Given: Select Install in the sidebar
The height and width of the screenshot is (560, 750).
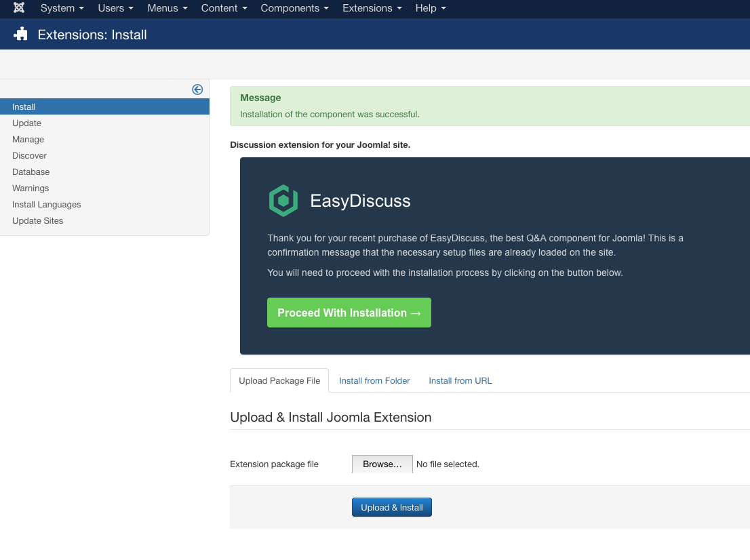Looking at the screenshot, I should coord(104,106).
